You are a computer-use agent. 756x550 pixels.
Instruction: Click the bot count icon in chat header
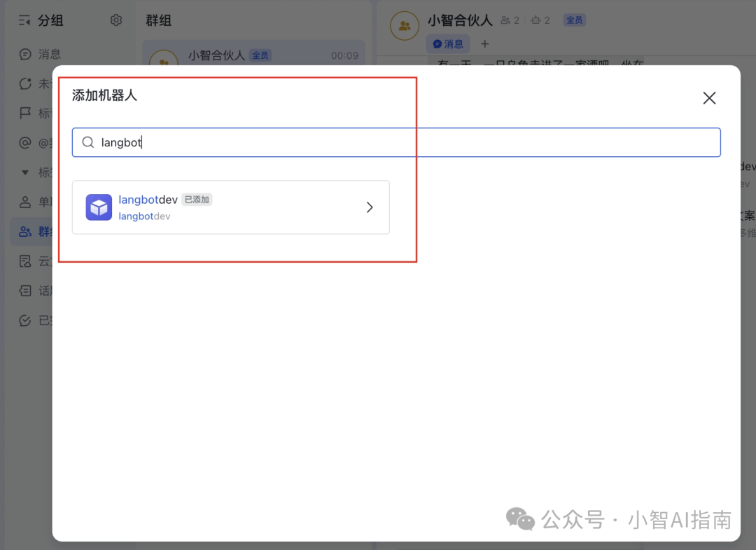(x=535, y=20)
